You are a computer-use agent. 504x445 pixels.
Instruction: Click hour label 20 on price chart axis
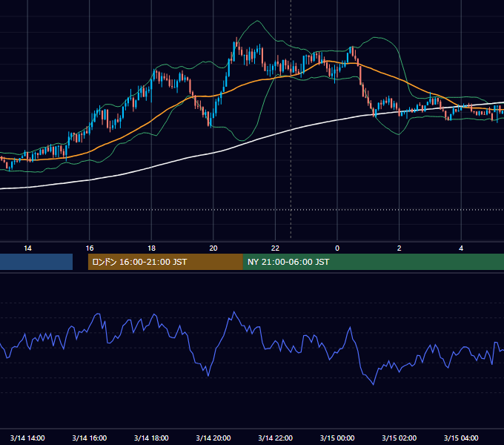click(x=213, y=248)
